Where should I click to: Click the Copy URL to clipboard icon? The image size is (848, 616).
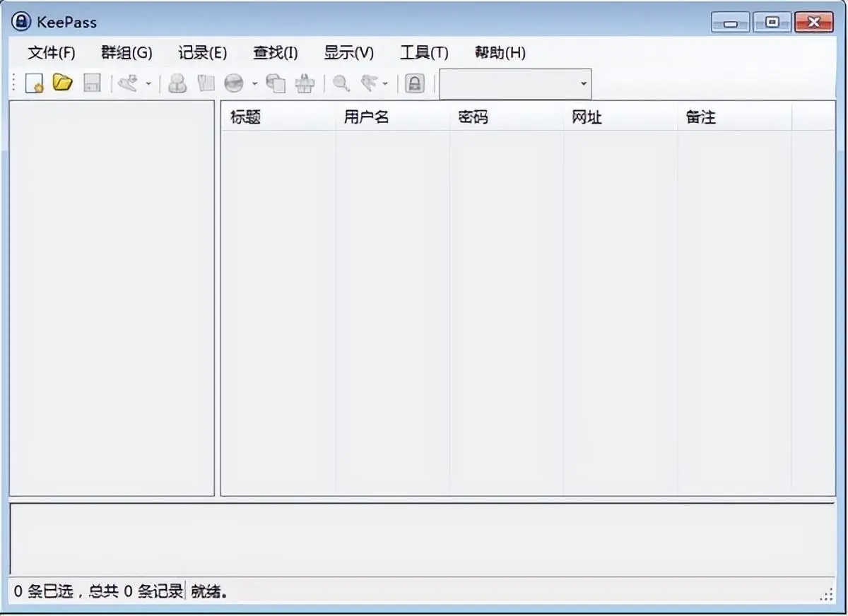coord(276,83)
